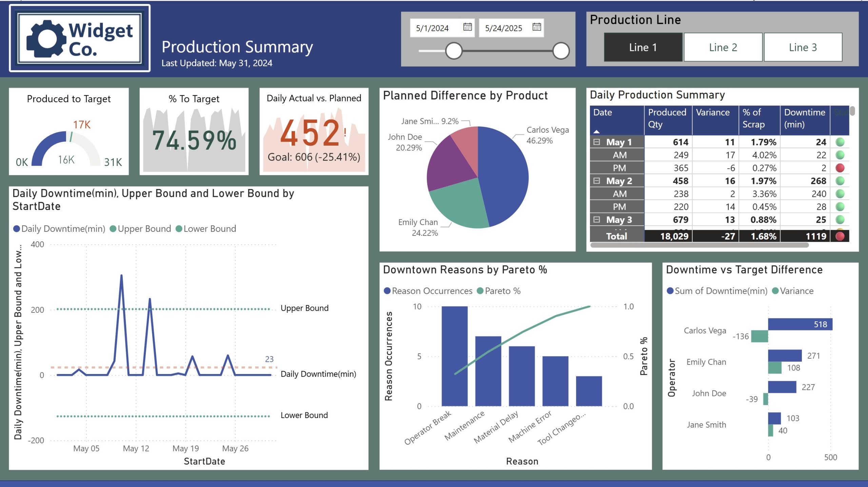Collapse the May 2 row group

click(x=596, y=181)
